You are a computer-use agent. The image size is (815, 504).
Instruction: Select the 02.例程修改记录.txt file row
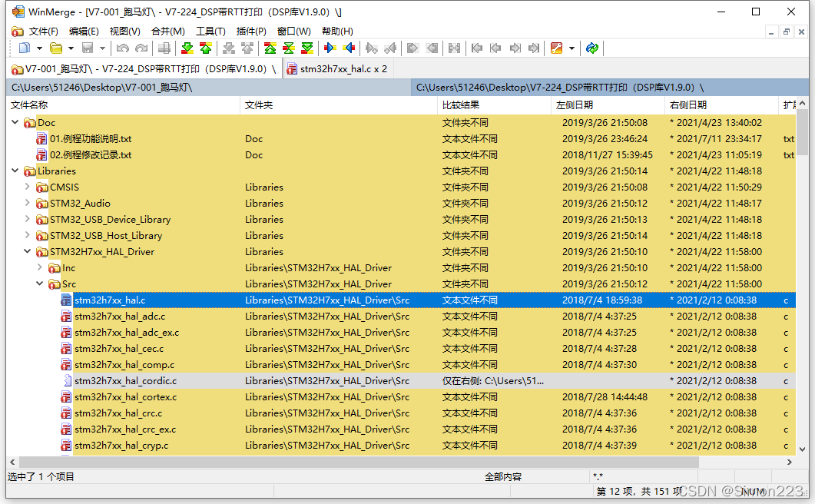click(x=401, y=155)
